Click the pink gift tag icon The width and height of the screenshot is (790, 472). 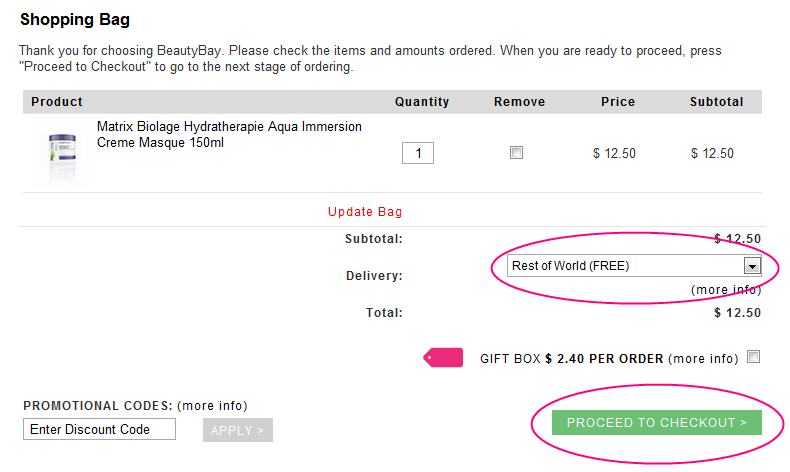point(443,358)
